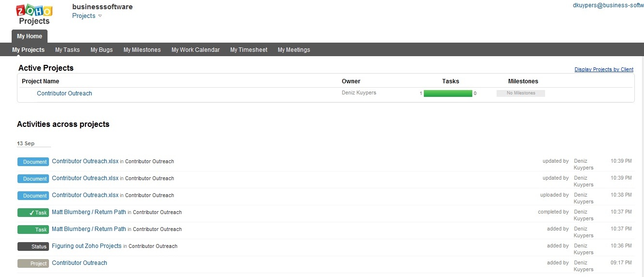Switch to My Tasks tab
Image resolution: width=644 pixels, height=277 pixels.
[x=67, y=50]
